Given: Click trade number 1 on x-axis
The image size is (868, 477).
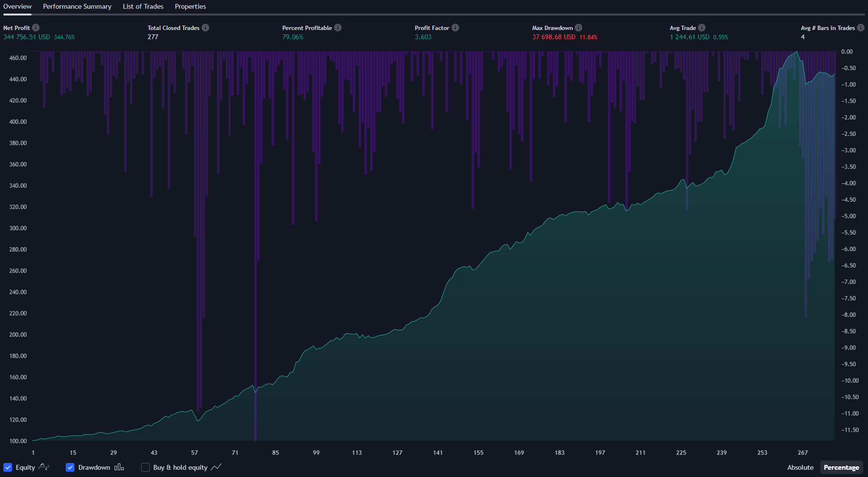Looking at the screenshot, I should click(33, 453).
